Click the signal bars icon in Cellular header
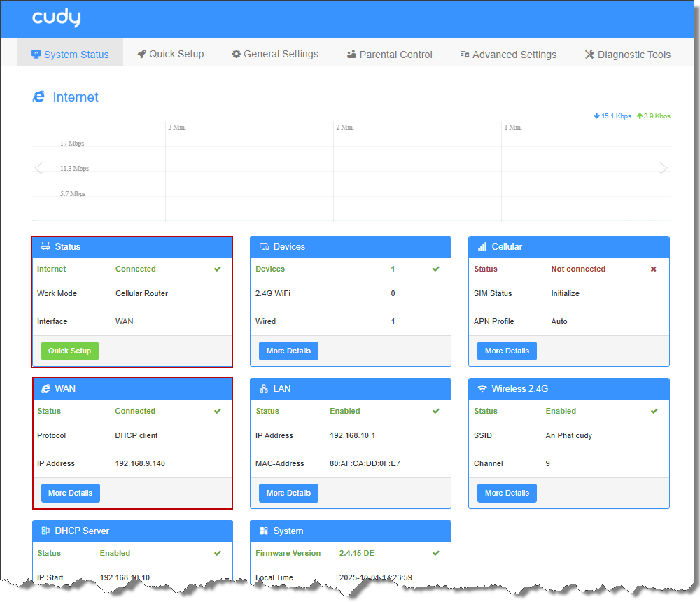The width and height of the screenshot is (700, 602). (x=482, y=247)
